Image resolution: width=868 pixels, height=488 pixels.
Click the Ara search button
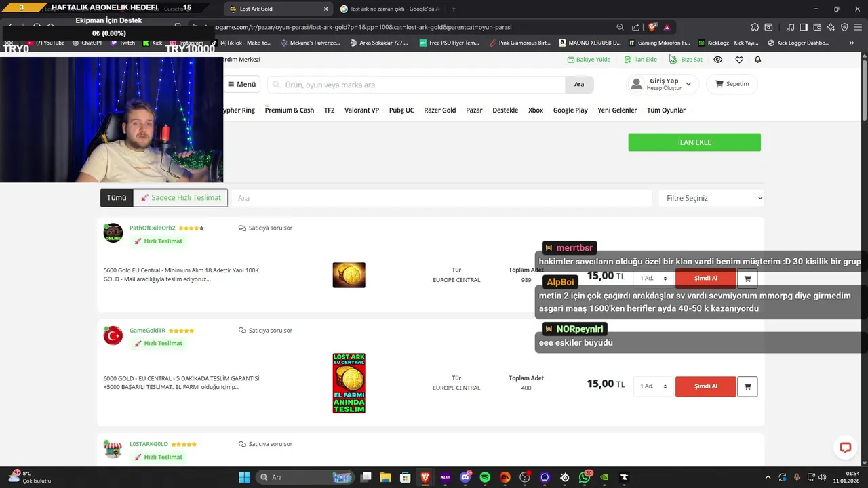579,85
